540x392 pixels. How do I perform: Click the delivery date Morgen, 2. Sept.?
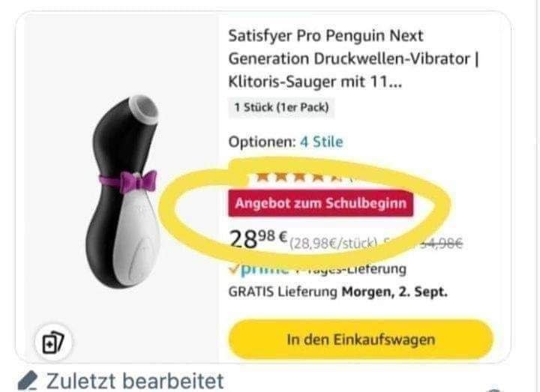point(394,292)
